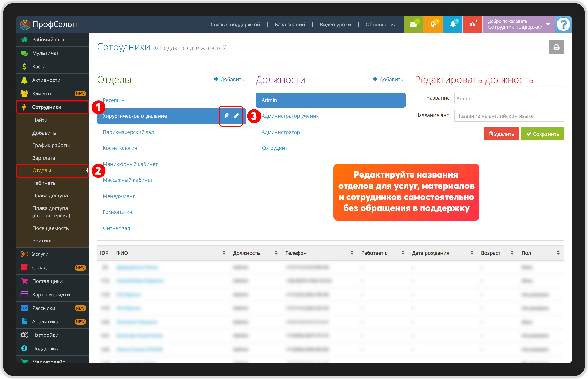
Task: Open Клиенты in sidebar
Action: click(53, 94)
